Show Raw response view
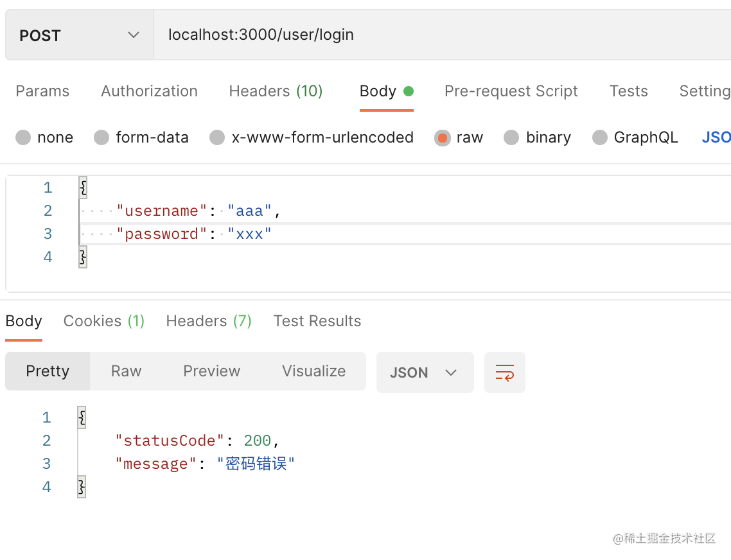Image resolution: width=731 pixels, height=560 pixels. (126, 371)
